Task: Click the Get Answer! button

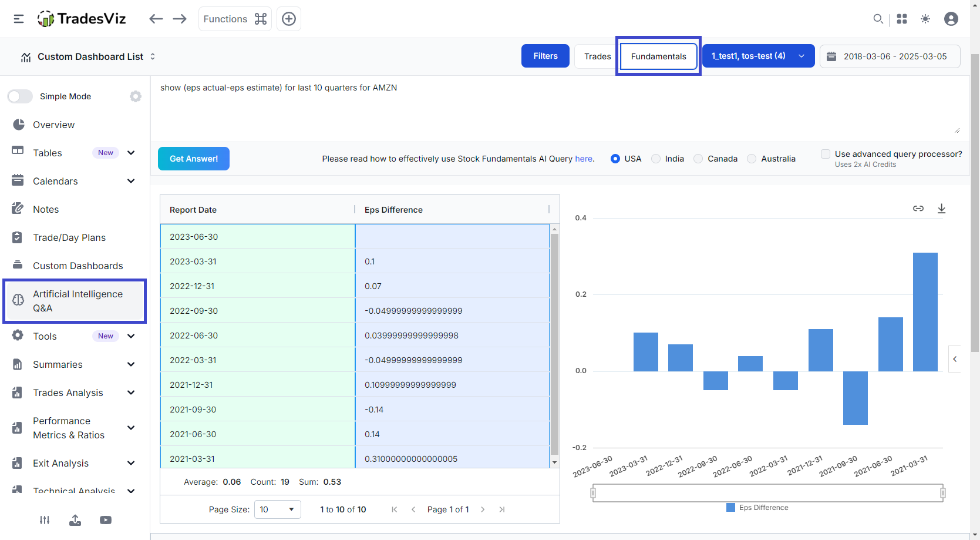Action: click(194, 159)
